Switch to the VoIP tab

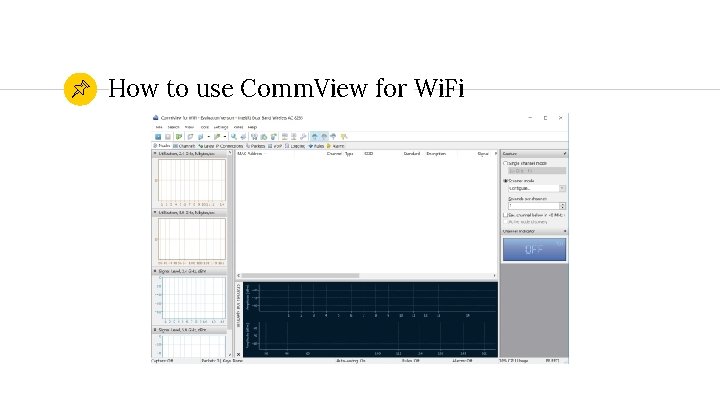click(275, 146)
